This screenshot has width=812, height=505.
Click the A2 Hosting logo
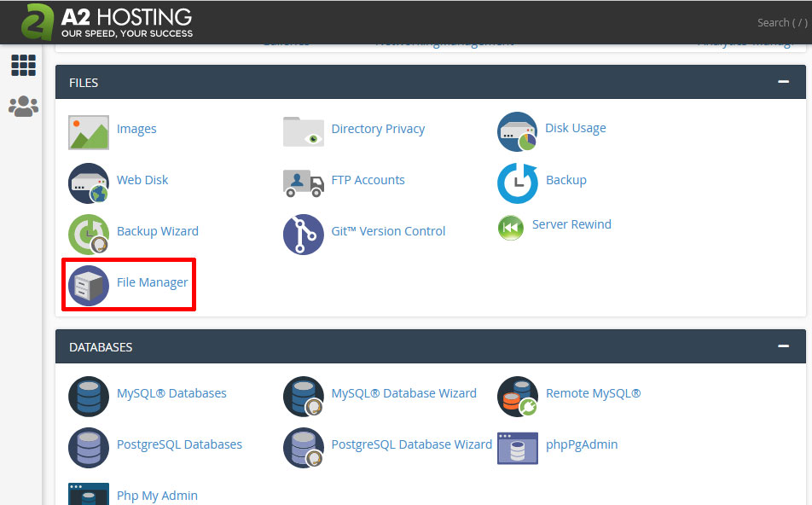(107, 22)
